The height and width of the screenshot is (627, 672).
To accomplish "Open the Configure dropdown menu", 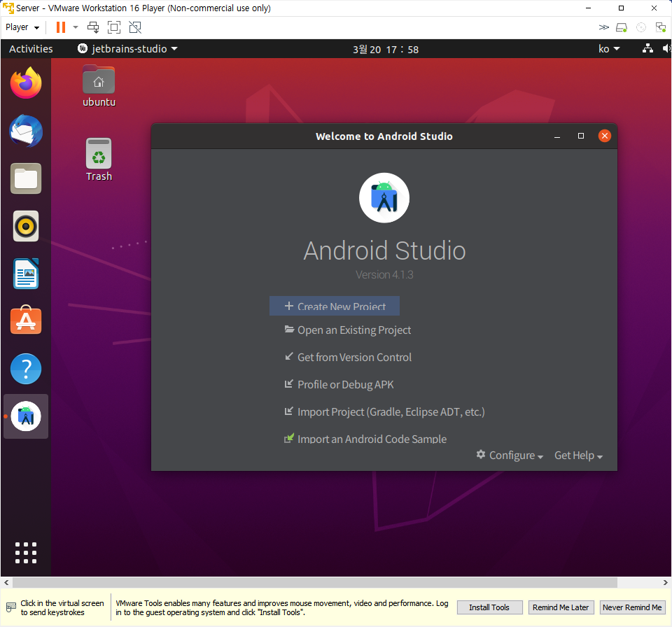I will tap(510, 455).
